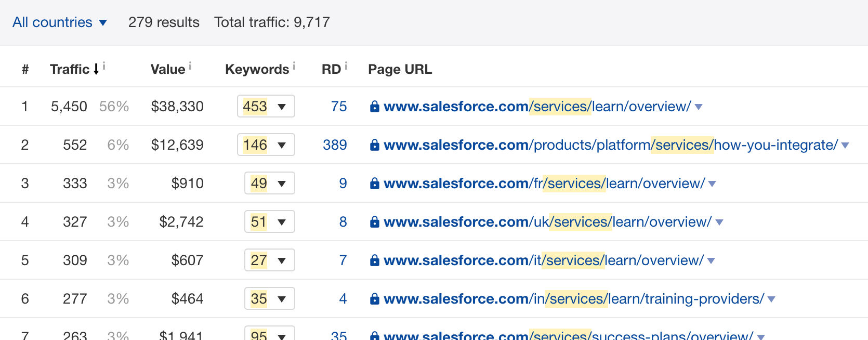Expand arrow after /services/learn/overview/ URL in row 1
868x340 pixels.
699,107
